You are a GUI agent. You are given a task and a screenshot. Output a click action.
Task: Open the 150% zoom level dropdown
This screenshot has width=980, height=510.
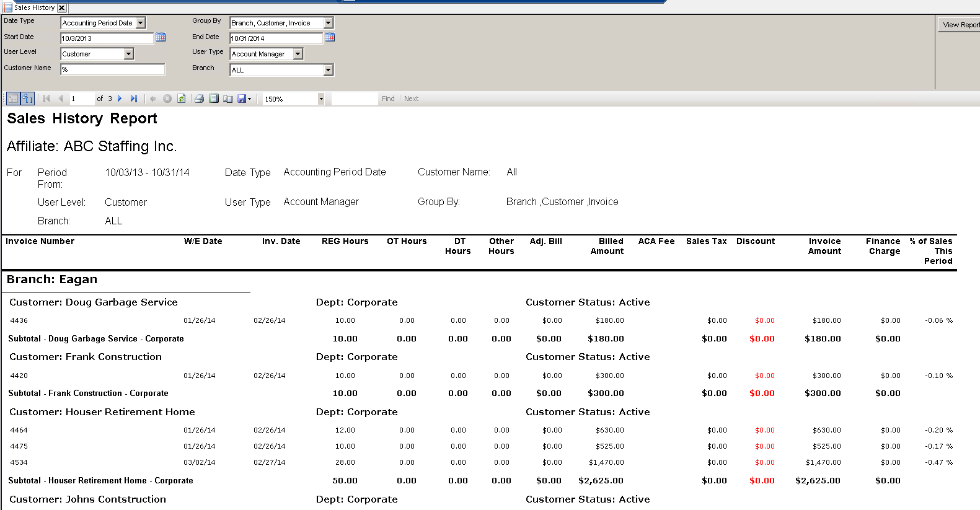[320, 99]
